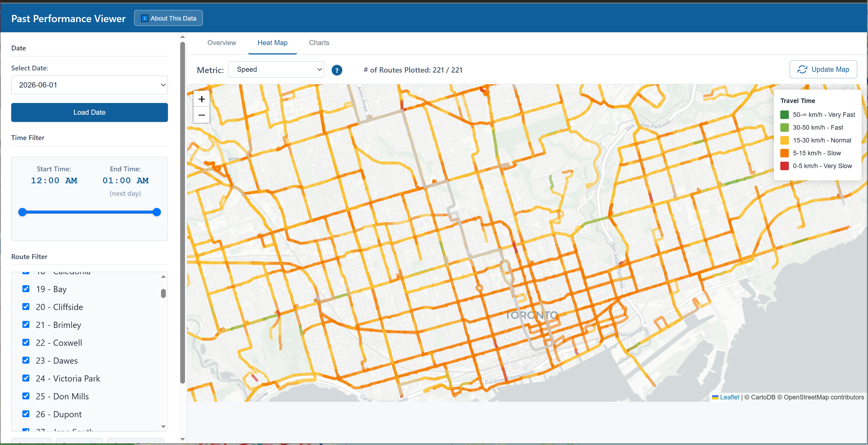Image resolution: width=868 pixels, height=445 pixels.
Task: Open the Charts tab
Action: click(319, 43)
